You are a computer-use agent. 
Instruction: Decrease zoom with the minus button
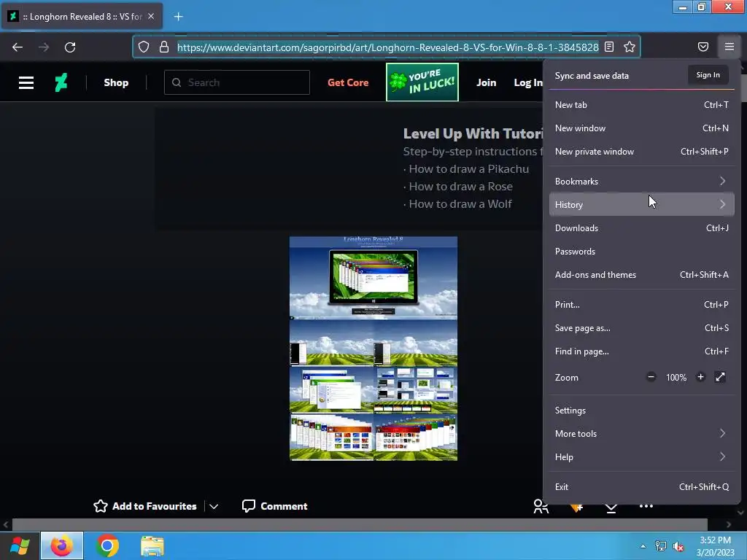(651, 377)
